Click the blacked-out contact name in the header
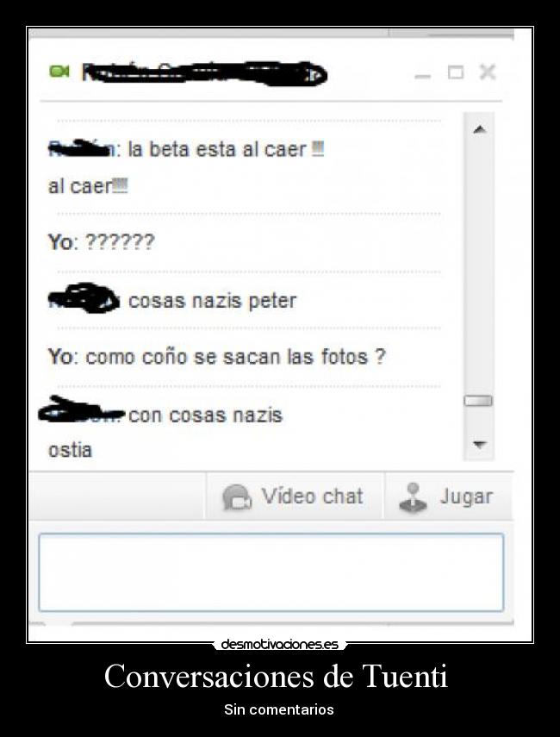The width and height of the screenshot is (560, 737). 204,73
